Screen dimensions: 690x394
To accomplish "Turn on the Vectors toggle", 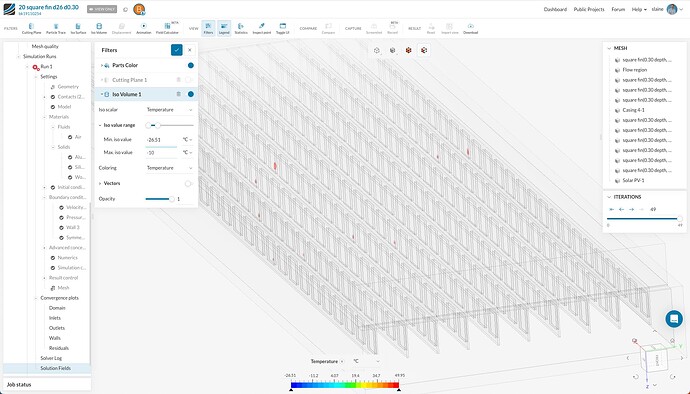I will point(188,183).
